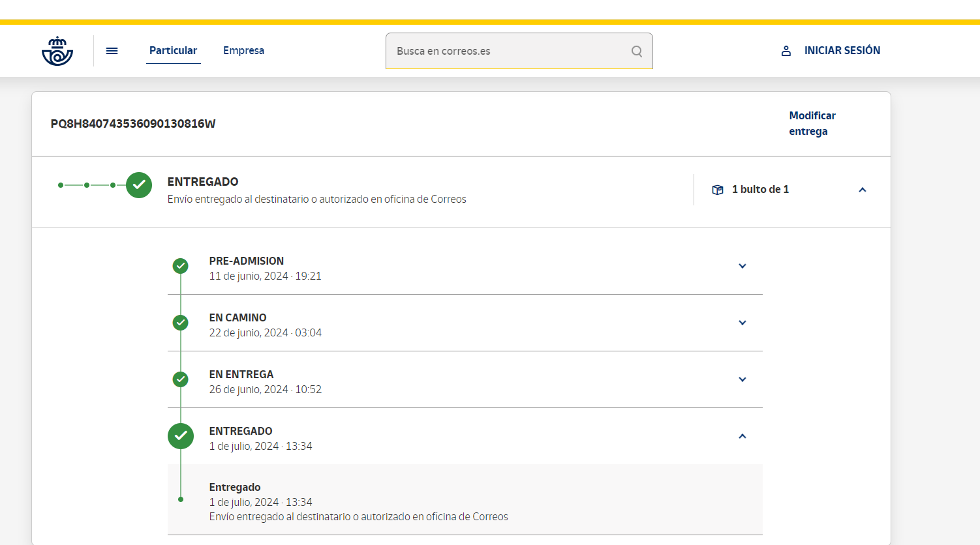Collapse the ENTREGADO step chevron
Viewport: 980px width, 545px height.
click(743, 436)
